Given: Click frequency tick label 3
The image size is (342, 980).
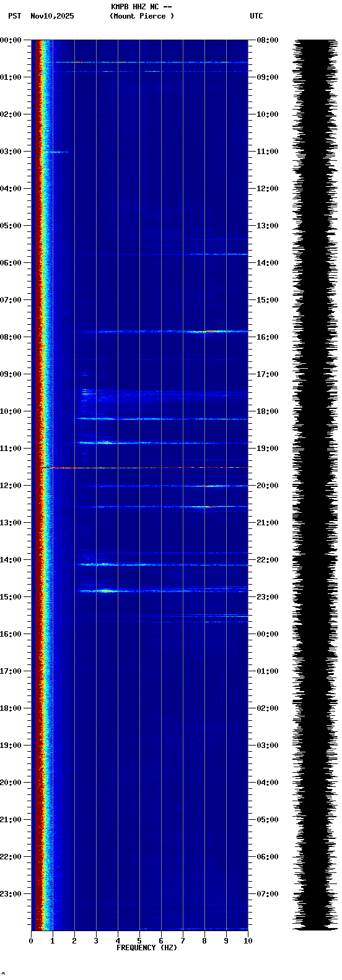Looking at the screenshot, I should coord(96,941).
